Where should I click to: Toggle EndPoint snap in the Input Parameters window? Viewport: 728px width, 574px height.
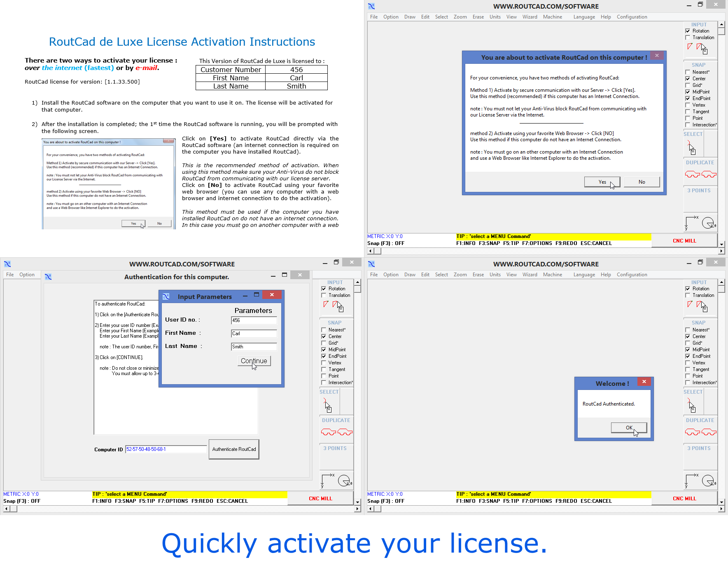[324, 356]
